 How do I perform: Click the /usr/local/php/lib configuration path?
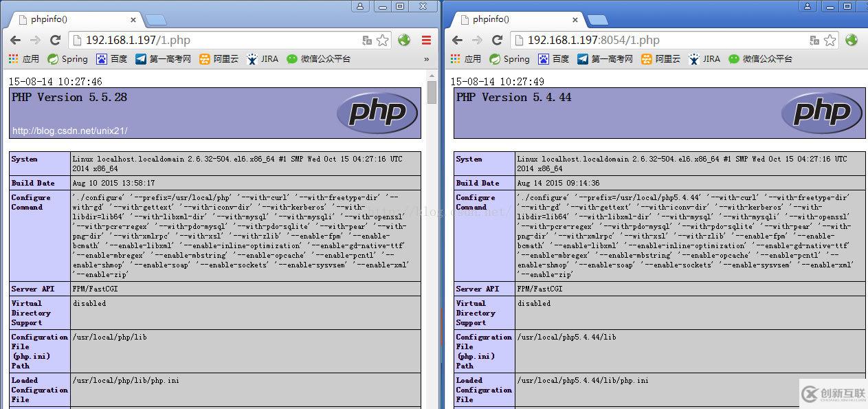[x=109, y=337]
